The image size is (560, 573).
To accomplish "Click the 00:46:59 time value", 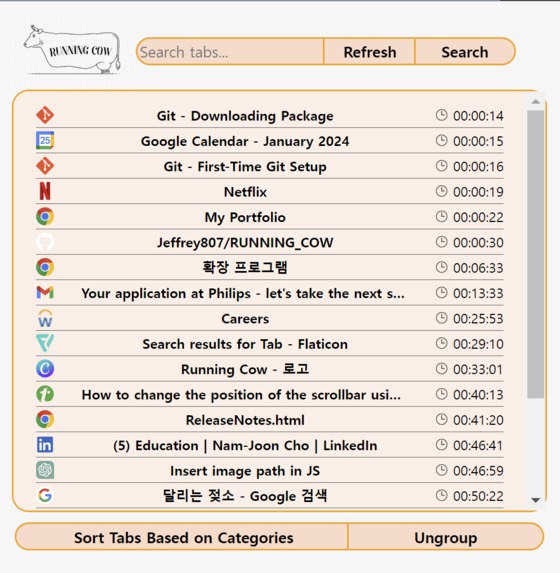I will [x=478, y=471].
